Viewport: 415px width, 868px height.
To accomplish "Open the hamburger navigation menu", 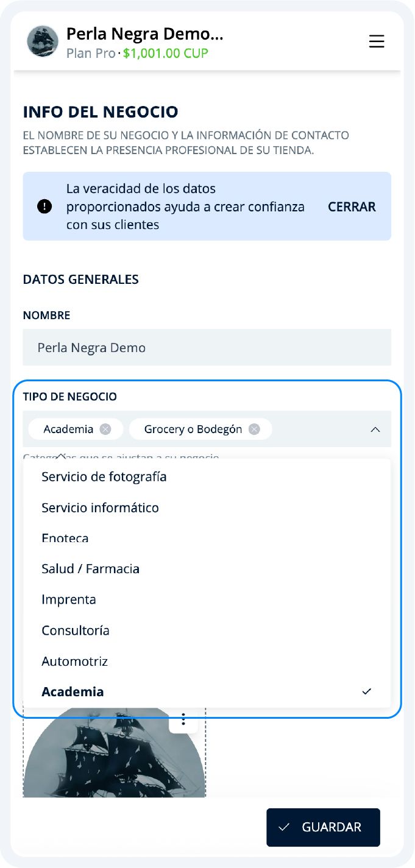I will [x=377, y=41].
